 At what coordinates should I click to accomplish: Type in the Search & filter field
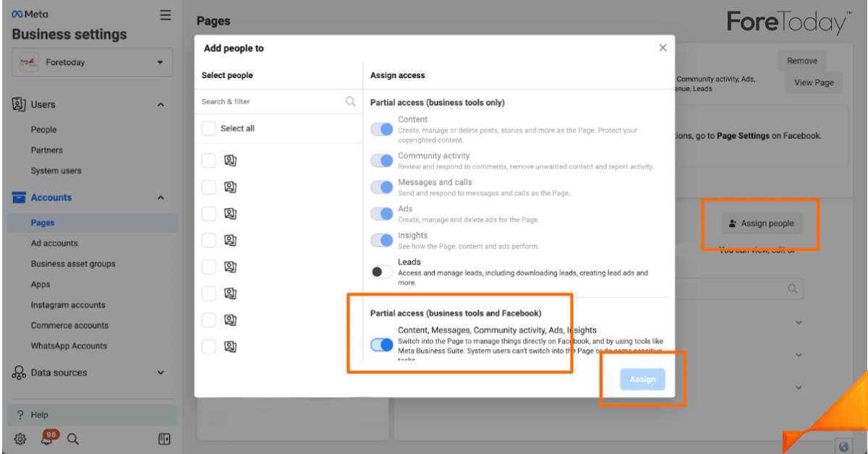(271, 102)
